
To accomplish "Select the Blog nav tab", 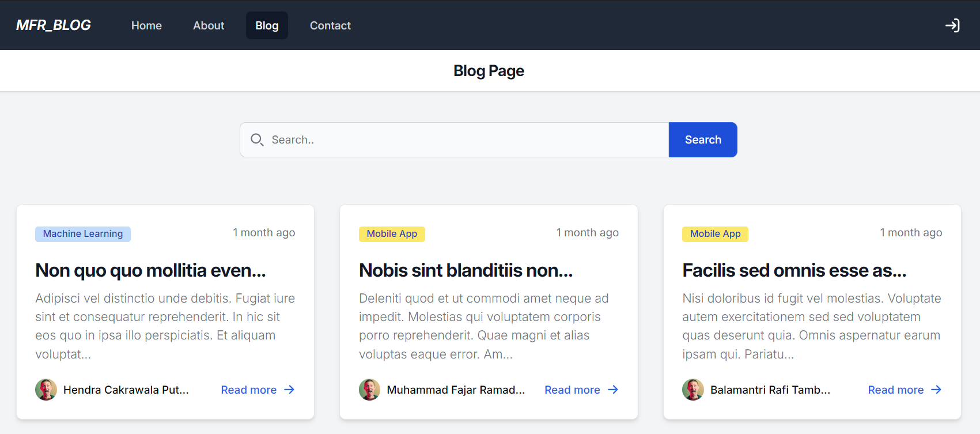I will 267,25.
